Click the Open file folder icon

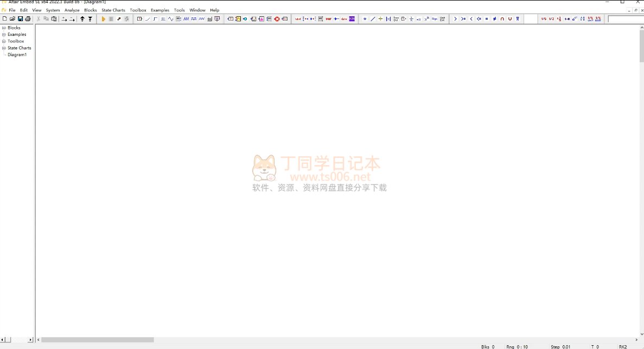click(x=12, y=19)
